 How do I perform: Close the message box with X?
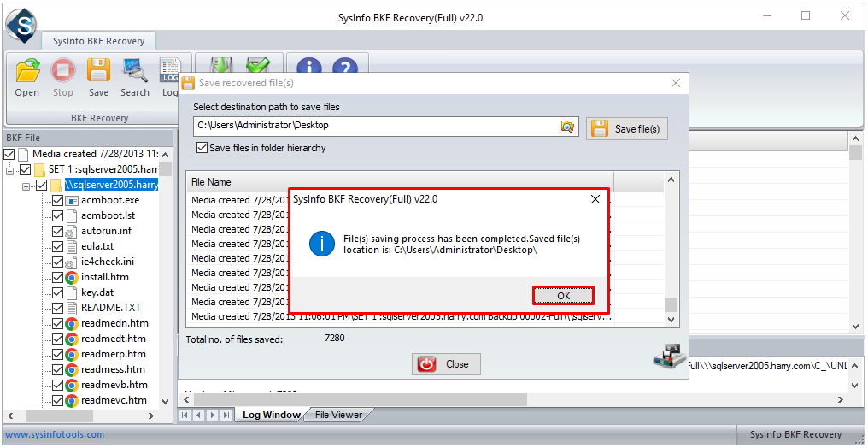[x=595, y=199]
